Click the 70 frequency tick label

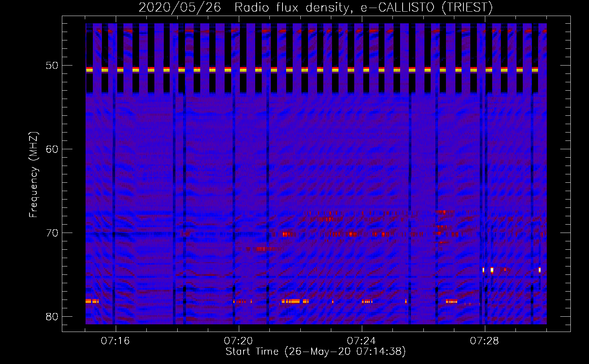click(x=52, y=233)
